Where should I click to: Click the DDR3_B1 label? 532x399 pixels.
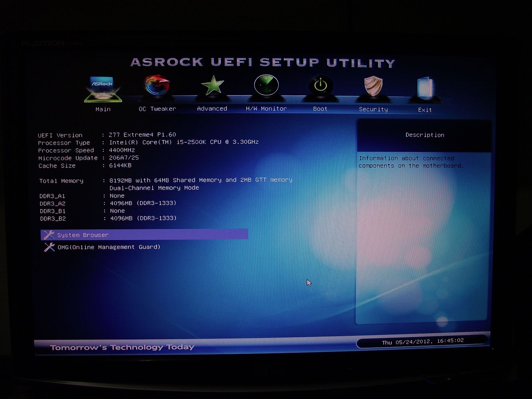[x=53, y=211]
